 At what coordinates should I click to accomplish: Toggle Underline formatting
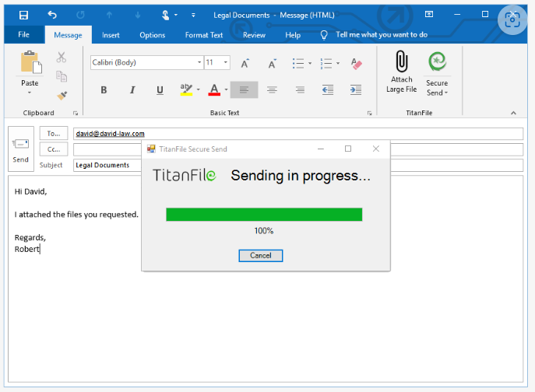click(160, 90)
